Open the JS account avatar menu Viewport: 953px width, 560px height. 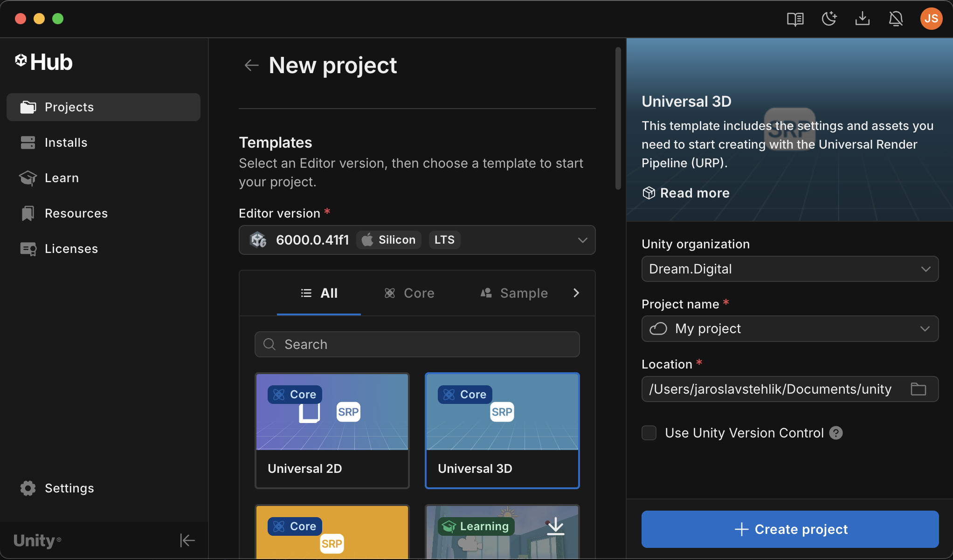(931, 19)
